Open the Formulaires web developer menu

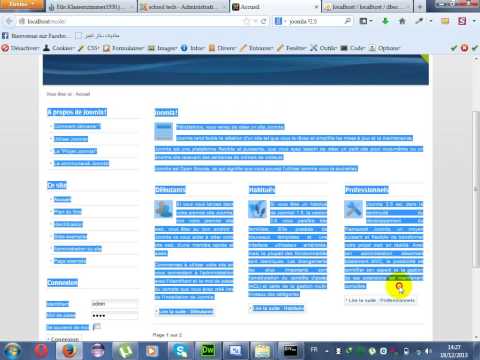[x=124, y=48]
